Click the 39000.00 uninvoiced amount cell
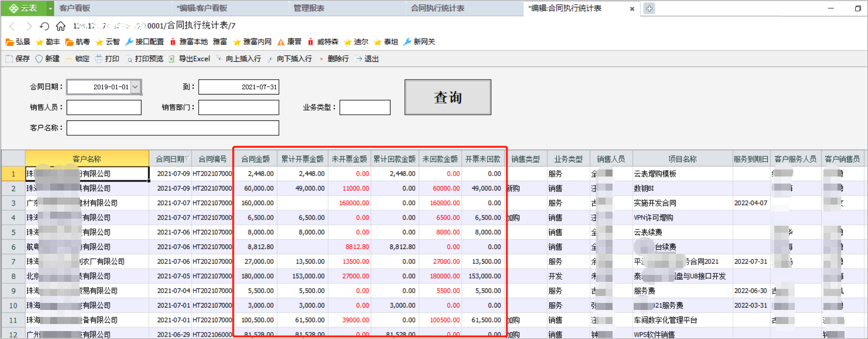Viewport: 868px width, 339px height. (349, 320)
